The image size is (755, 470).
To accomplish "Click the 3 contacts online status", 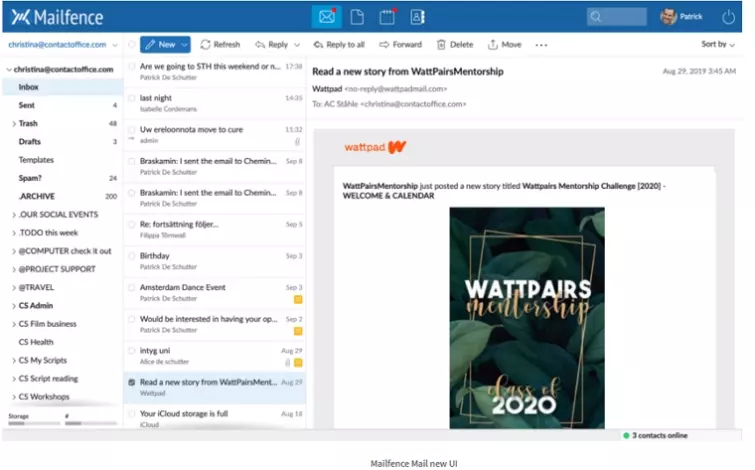I will click(655, 435).
